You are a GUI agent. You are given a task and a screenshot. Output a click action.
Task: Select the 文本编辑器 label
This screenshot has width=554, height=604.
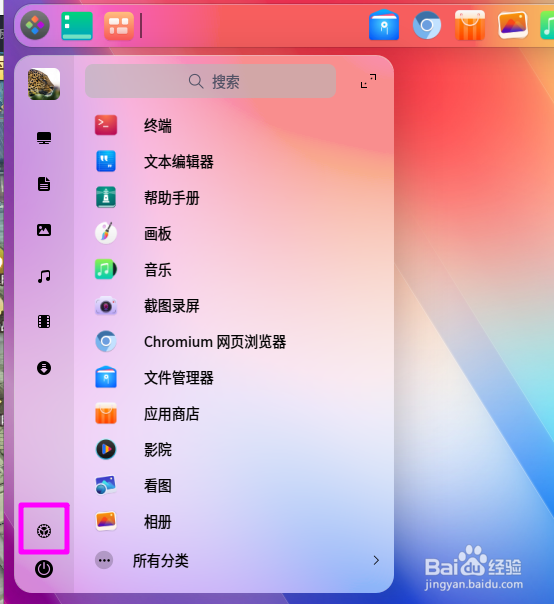point(179,162)
